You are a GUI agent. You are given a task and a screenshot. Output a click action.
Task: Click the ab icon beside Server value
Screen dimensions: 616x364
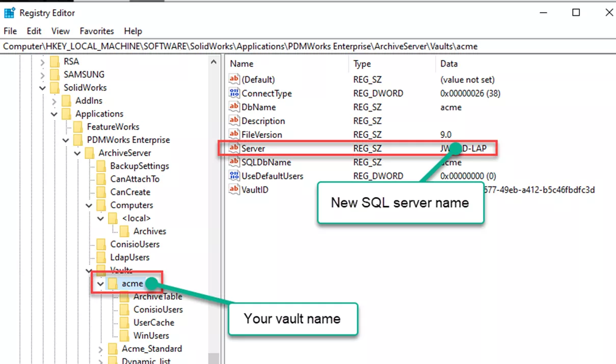(x=234, y=148)
